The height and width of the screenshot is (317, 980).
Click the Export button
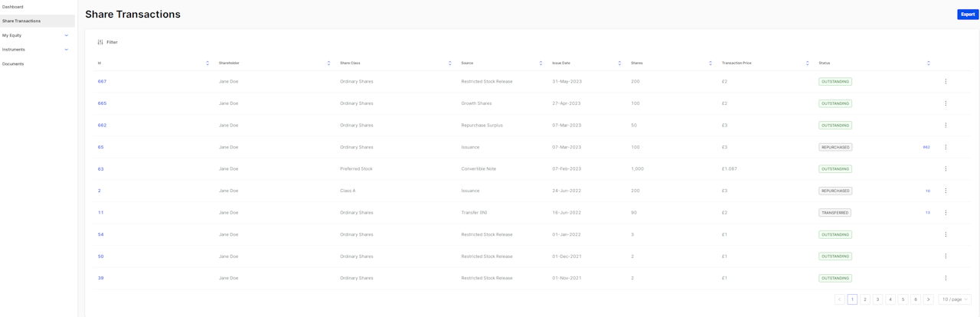[x=968, y=15]
